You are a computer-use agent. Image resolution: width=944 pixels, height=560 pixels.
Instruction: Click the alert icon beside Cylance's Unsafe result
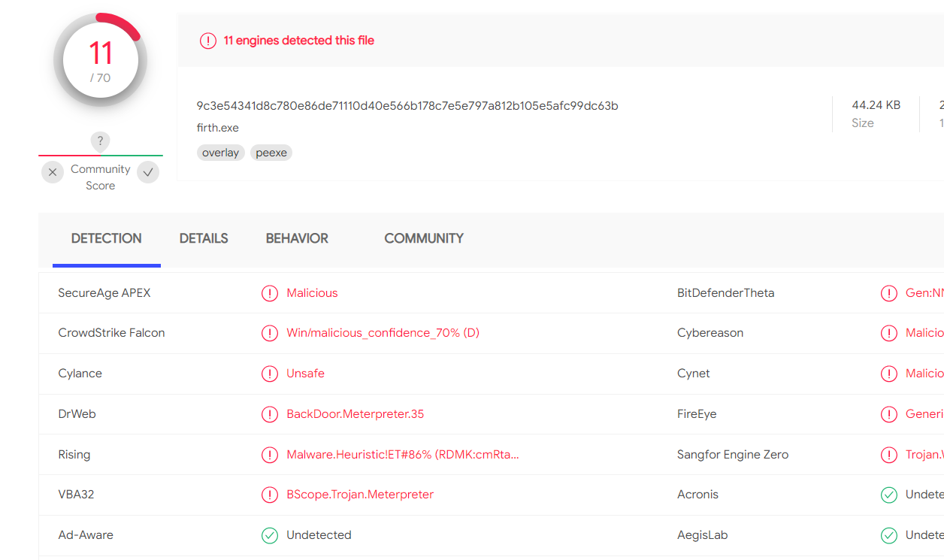270,374
